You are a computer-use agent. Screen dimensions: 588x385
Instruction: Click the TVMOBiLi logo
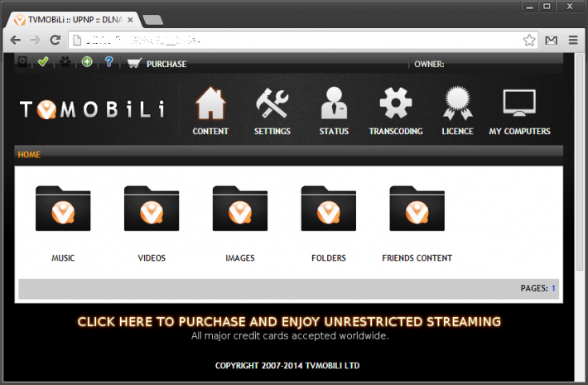click(92, 109)
